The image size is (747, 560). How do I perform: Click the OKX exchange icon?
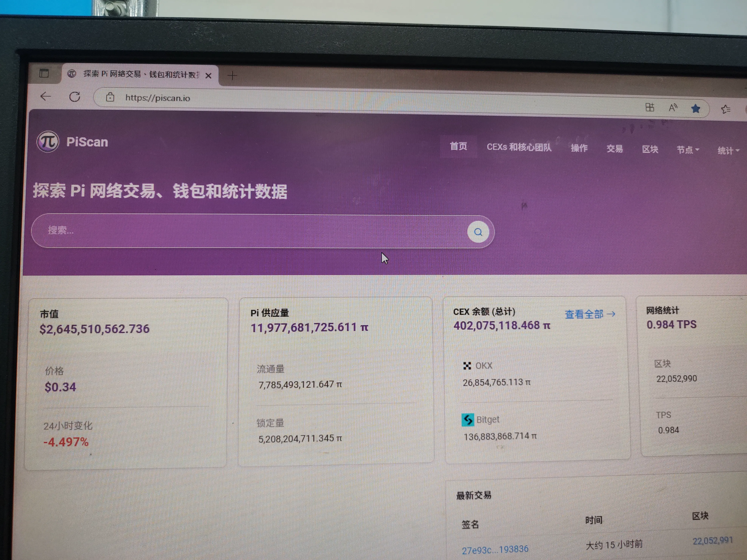pyautogui.click(x=467, y=365)
